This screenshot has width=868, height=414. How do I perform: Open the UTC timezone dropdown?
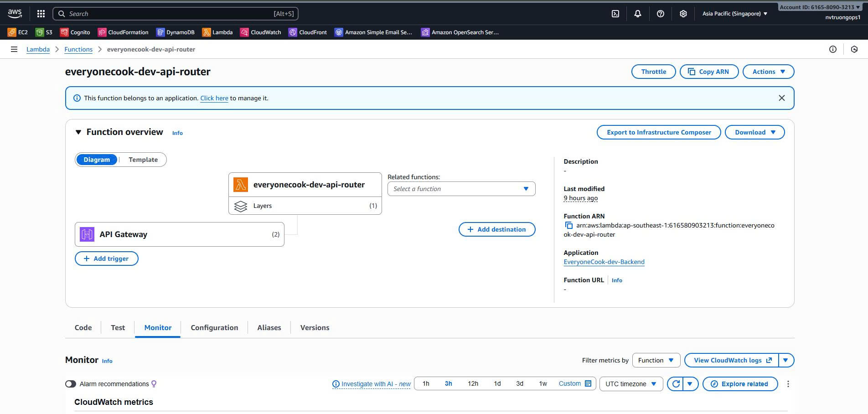[x=631, y=384]
